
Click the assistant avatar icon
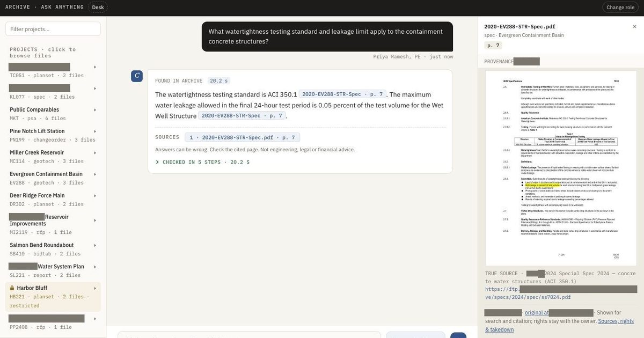[x=137, y=76]
